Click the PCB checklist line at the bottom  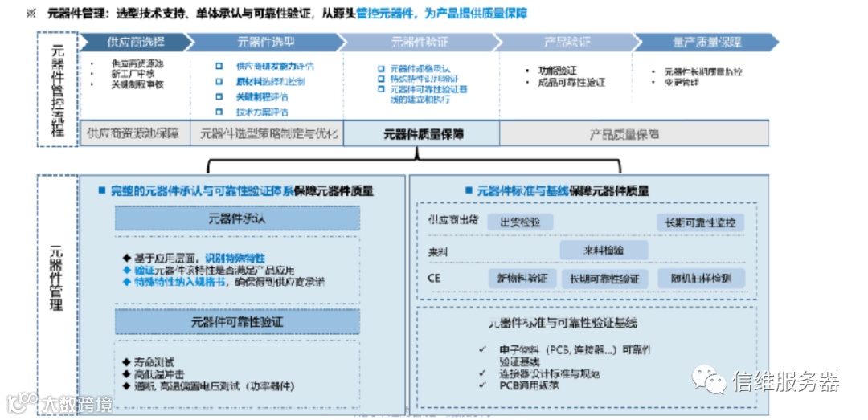(x=529, y=385)
